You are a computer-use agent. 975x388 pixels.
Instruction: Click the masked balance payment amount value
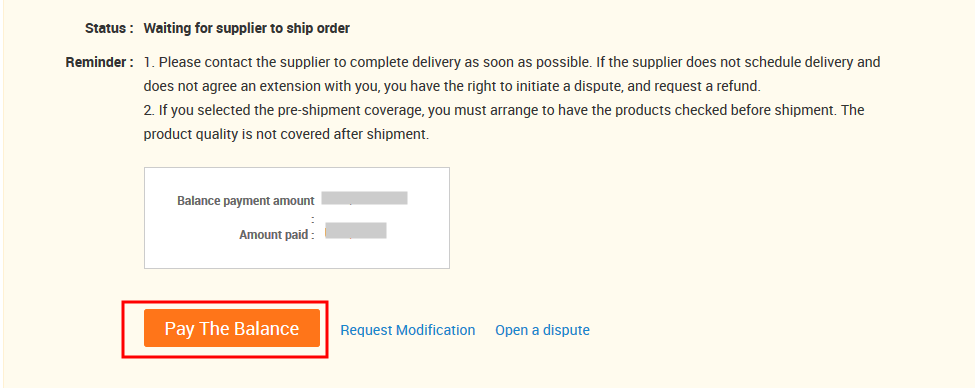(364, 198)
